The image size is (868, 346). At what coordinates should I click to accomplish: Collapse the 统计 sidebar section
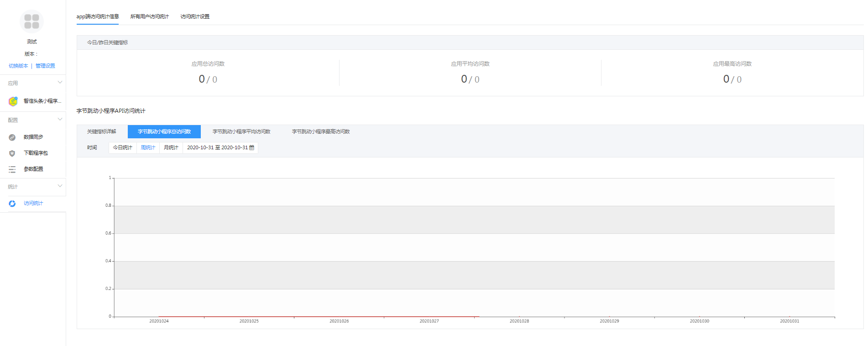coord(60,186)
